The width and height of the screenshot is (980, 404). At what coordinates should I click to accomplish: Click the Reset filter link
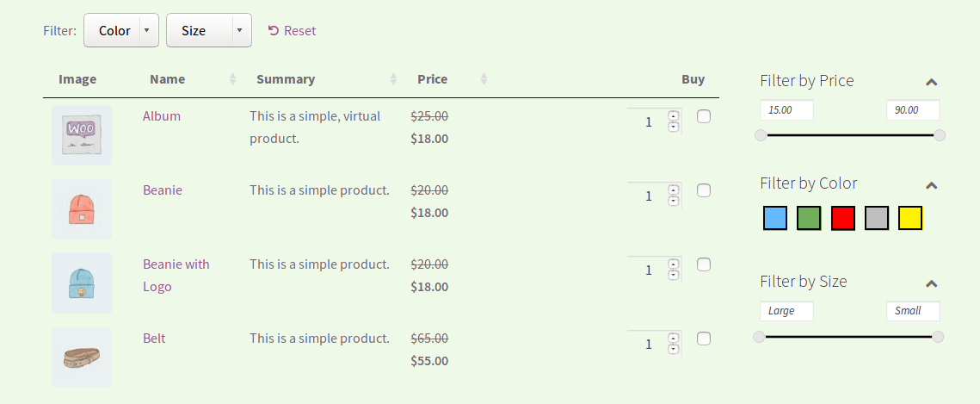coord(292,31)
